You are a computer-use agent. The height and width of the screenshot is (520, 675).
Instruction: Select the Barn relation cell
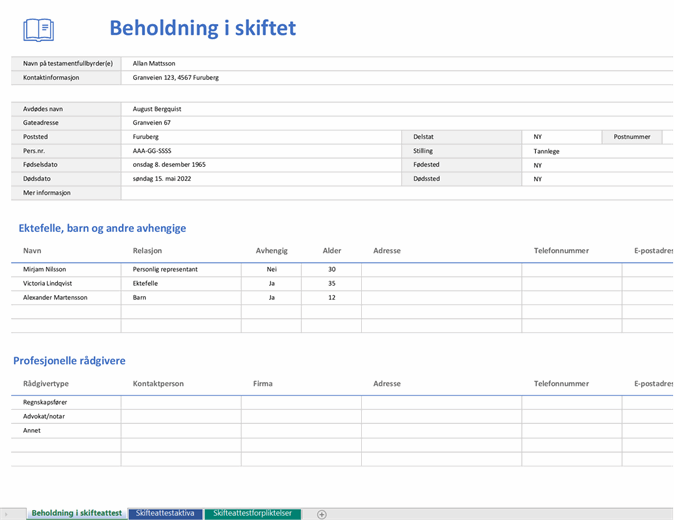pyautogui.click(x=181, y=297)
